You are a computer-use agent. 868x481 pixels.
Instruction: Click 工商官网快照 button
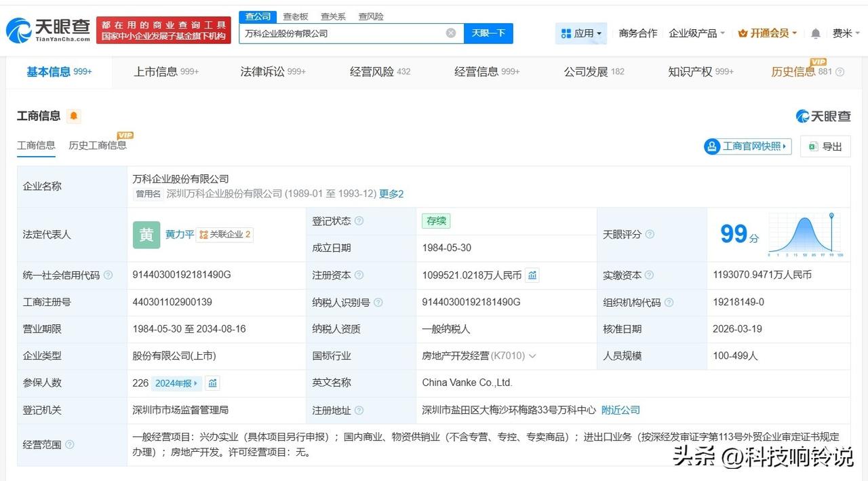(x=747, y=147)
